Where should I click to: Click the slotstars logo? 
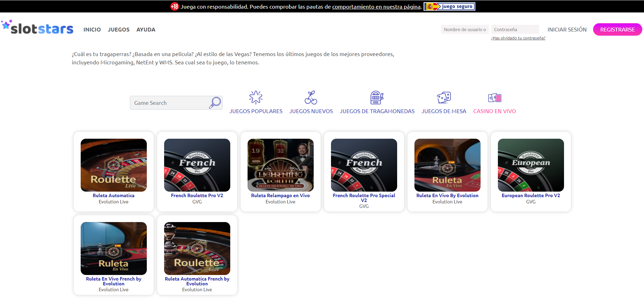37,27
